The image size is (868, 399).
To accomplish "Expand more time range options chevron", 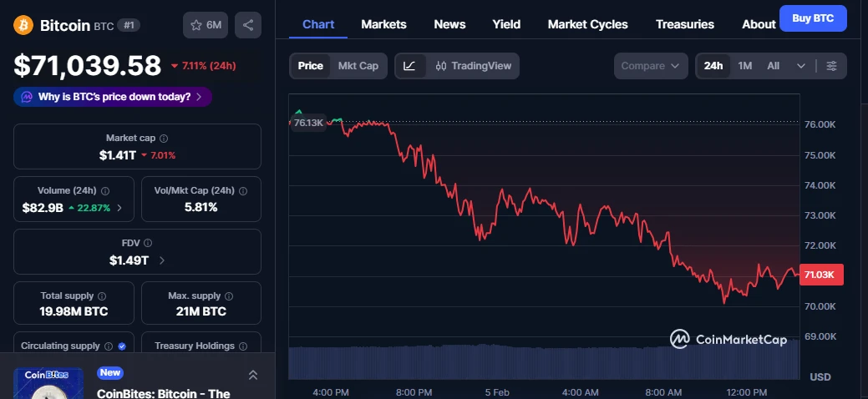I will 801,66.
